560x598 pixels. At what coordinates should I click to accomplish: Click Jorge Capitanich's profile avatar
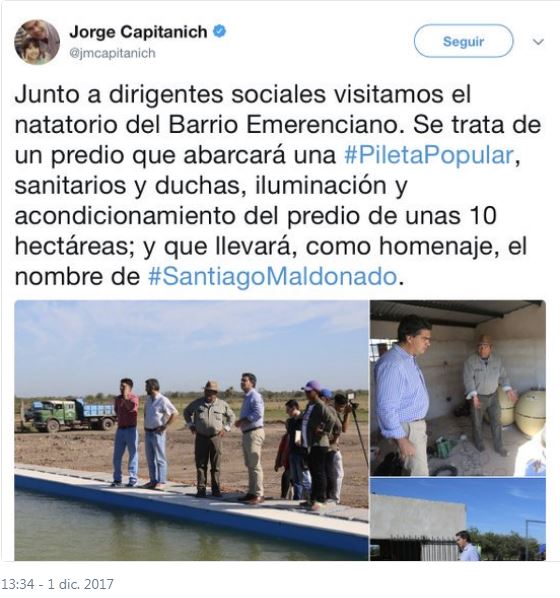(37, 42)
